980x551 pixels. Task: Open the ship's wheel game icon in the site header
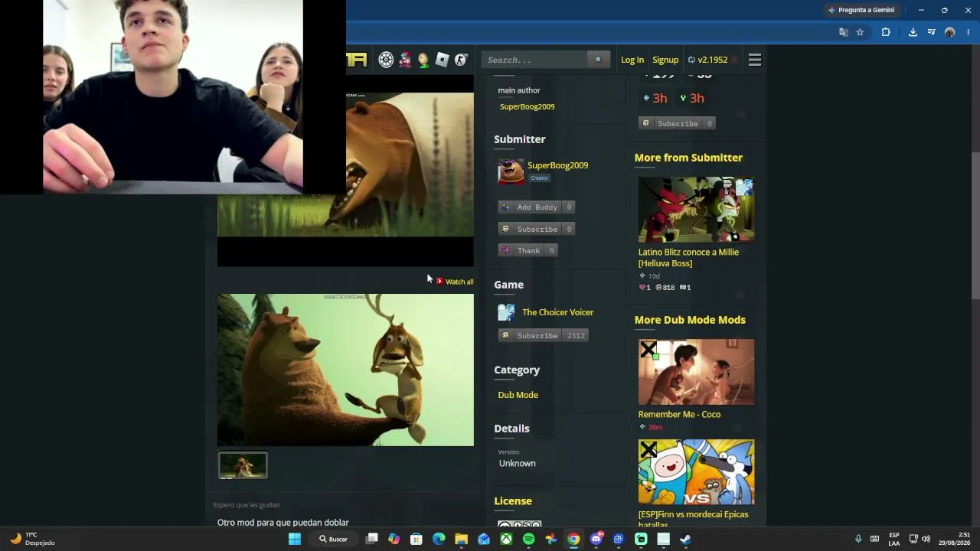[x=386, y=60]
